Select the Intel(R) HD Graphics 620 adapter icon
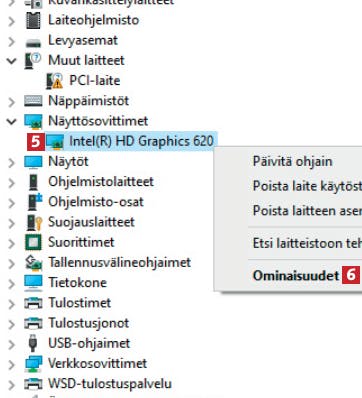 [55, 142]
